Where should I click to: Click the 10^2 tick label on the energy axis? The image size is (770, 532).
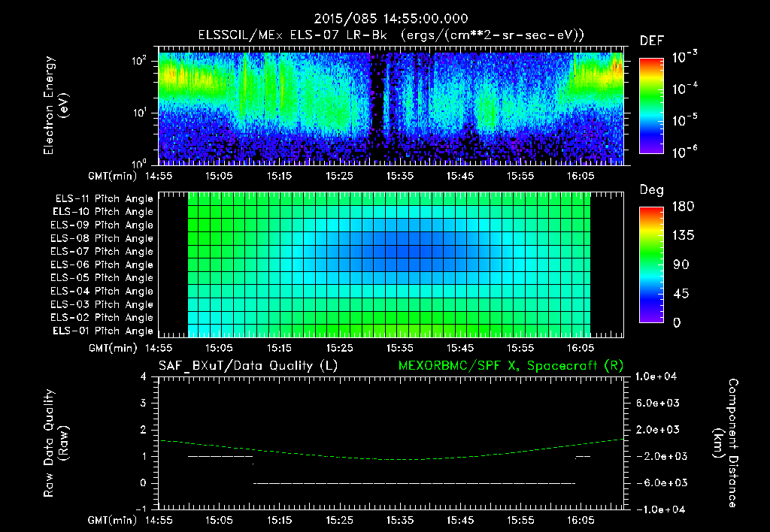pyautogui.click(x=139, y=61)
